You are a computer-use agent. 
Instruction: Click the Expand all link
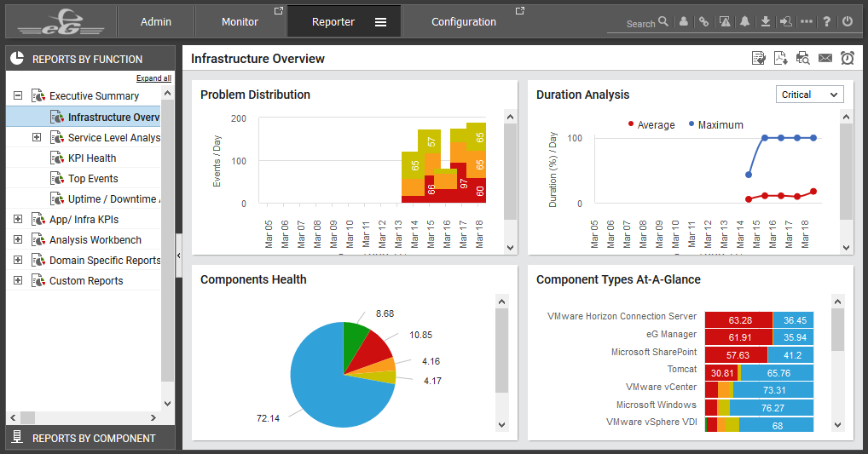(x=153, y=78)
